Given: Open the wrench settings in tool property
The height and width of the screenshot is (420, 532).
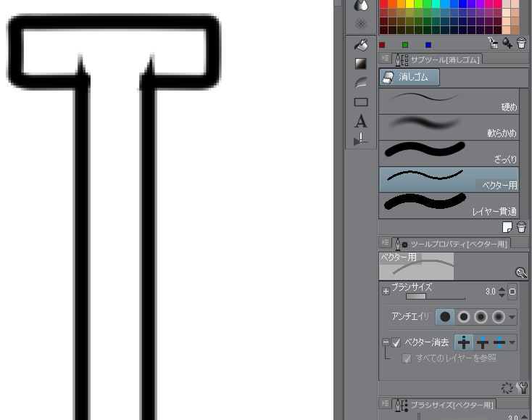Looking at the screenshot, I should (x=523, y=387).
